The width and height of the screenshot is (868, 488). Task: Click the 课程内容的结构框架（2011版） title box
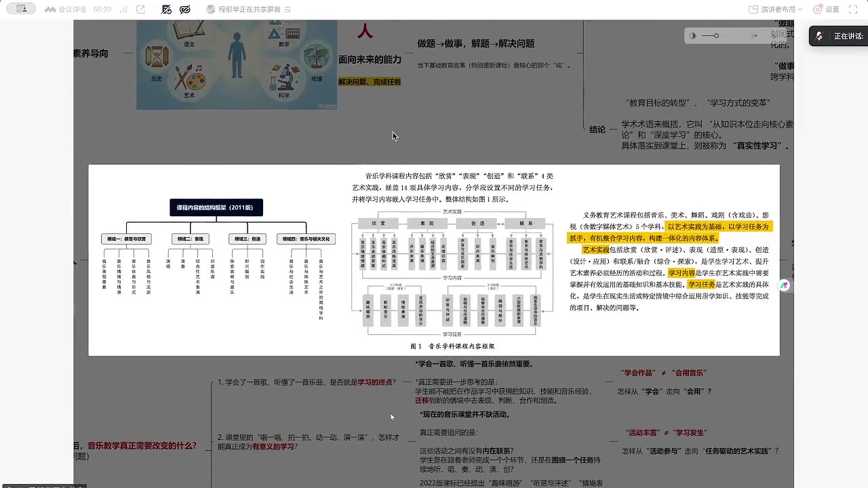[x=216, y=207]
